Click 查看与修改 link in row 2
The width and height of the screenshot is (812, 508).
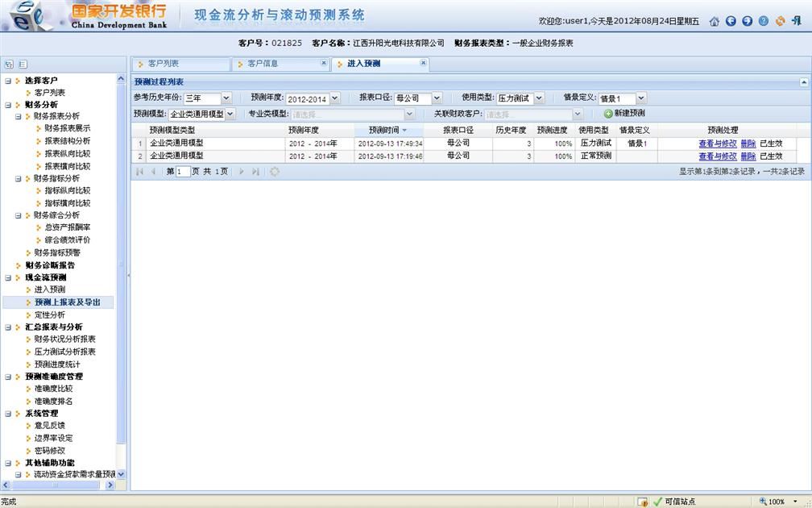click(x=718, y=156)
